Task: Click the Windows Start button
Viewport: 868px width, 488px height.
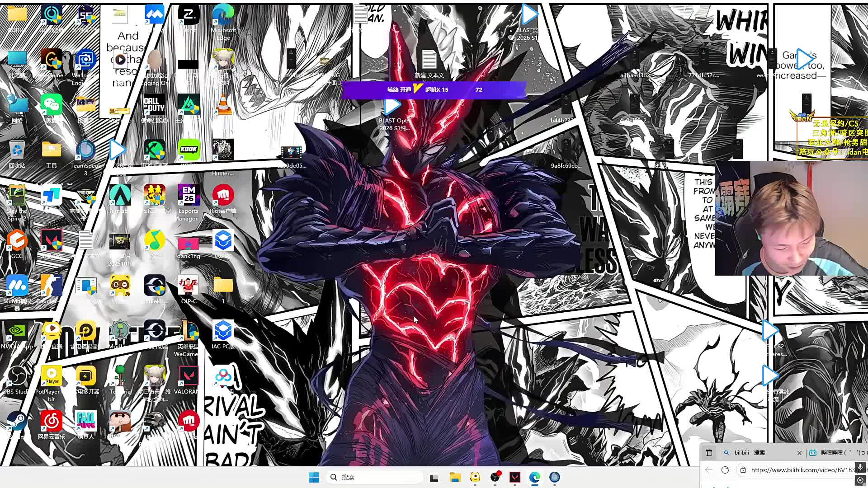Action: (314, 477)
